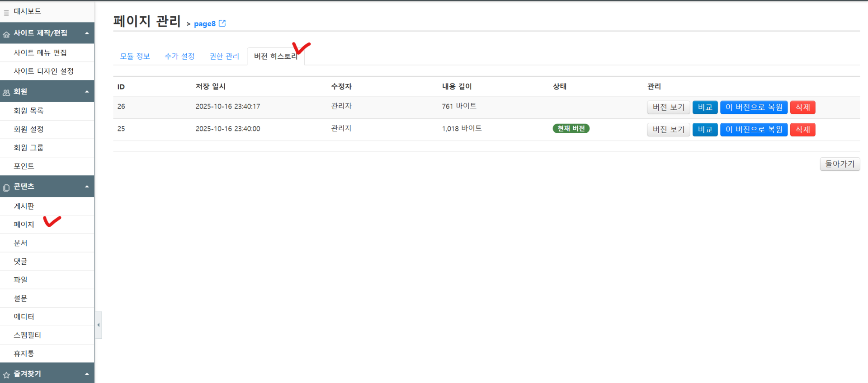Delete version 25 using 삭제 button

(802, 130)
